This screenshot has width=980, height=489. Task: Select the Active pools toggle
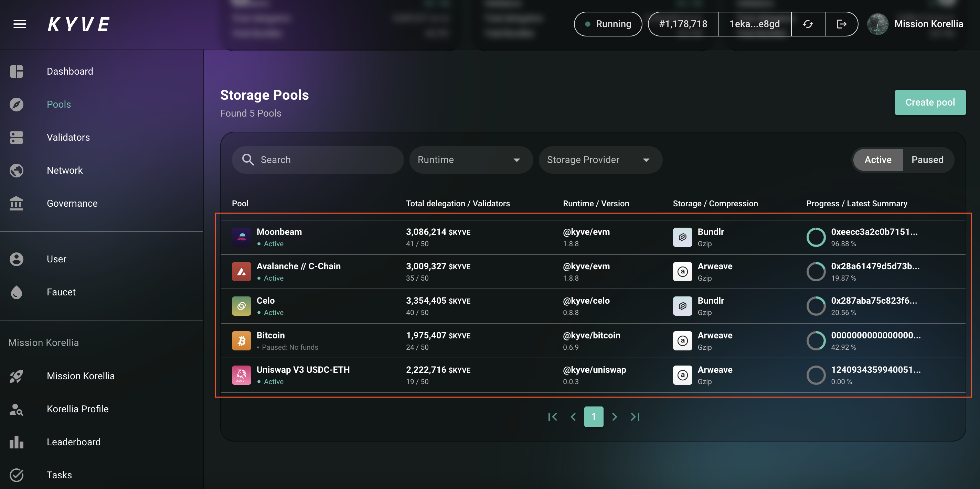pos(878,160)
